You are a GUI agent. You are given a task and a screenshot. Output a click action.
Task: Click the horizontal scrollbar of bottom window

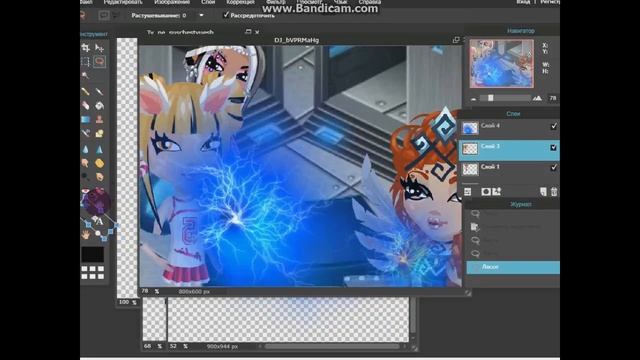[331, 347]
